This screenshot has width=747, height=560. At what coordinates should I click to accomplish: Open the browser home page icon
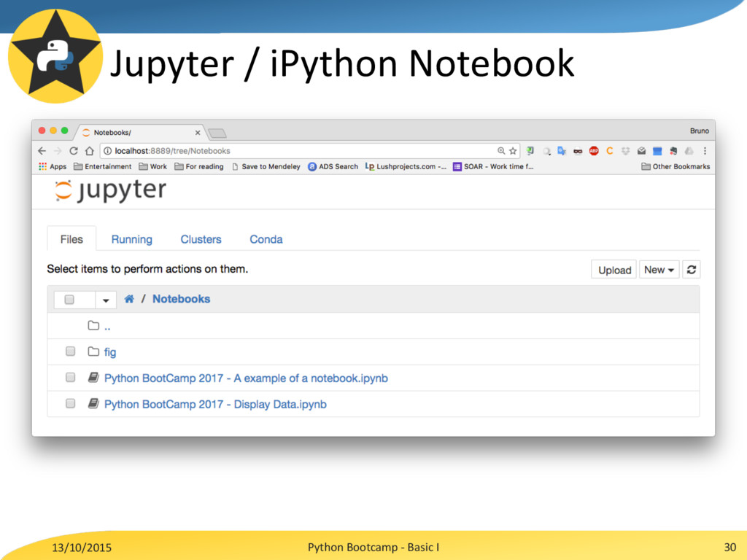(89, 151)
